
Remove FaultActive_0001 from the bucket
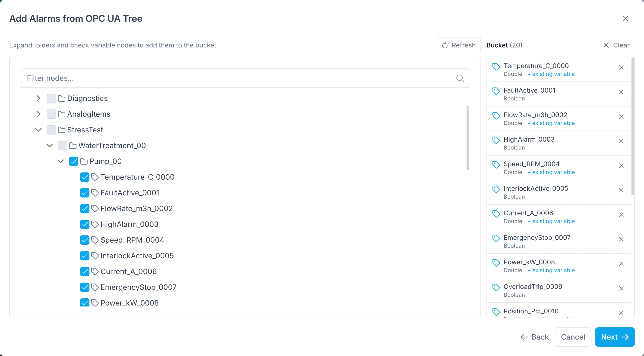tap(621, 92)
